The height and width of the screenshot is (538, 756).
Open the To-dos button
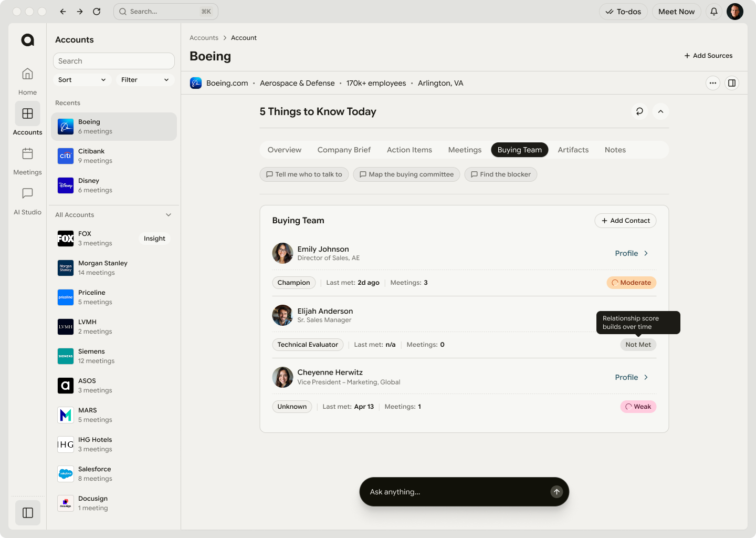coord(623,12)
